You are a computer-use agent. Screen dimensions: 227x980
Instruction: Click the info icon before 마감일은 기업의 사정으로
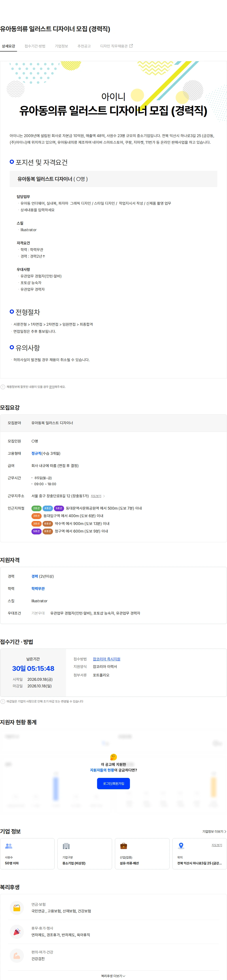pyautogui.click(x=3, y=701)
